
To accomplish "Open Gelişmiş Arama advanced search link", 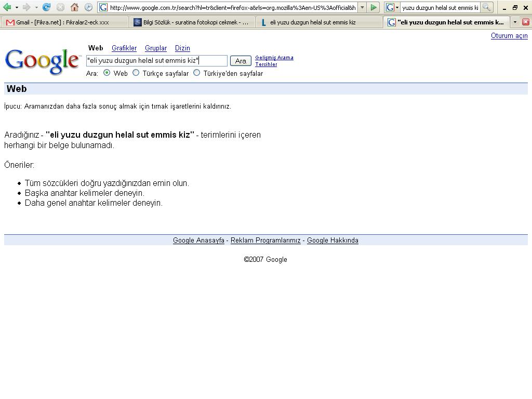I will pyautogui.click(x=274, y=58).
